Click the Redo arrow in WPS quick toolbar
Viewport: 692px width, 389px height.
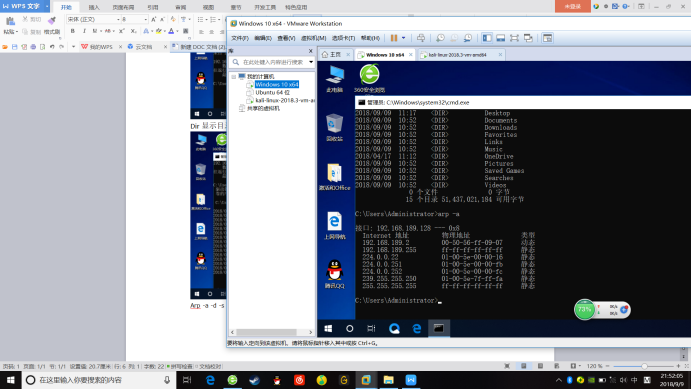62,46
